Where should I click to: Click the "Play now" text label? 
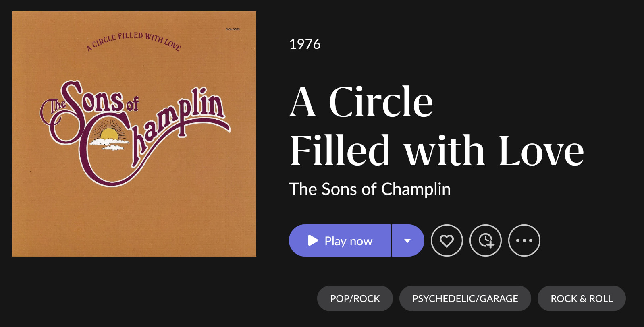[x=348, y=241]
